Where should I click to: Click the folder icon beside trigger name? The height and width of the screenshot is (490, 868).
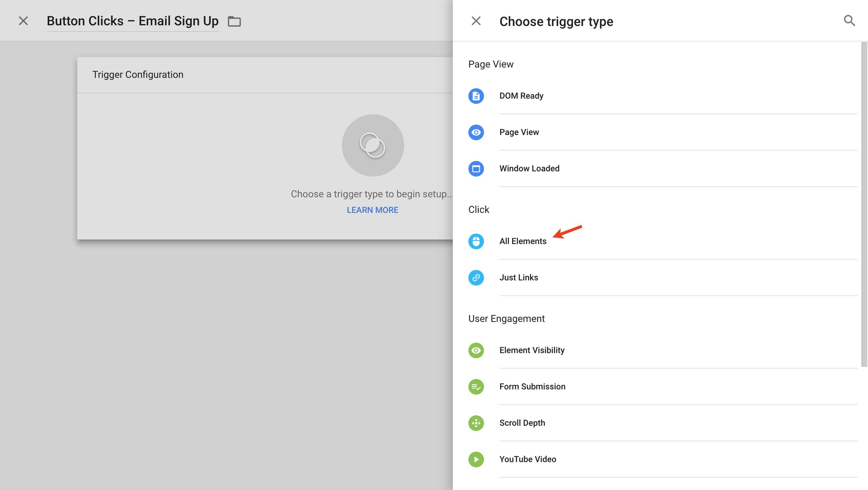pos(234,22)
